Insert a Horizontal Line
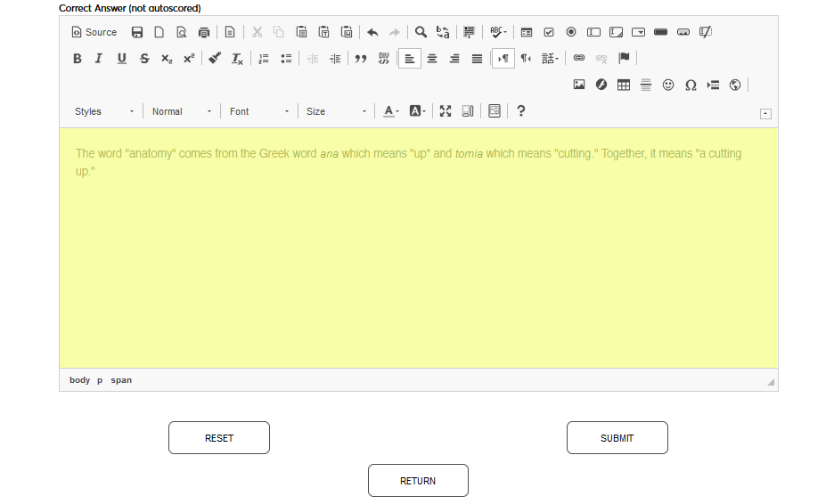The width and height of the screenshot is (834, 504). coord(646,85)
